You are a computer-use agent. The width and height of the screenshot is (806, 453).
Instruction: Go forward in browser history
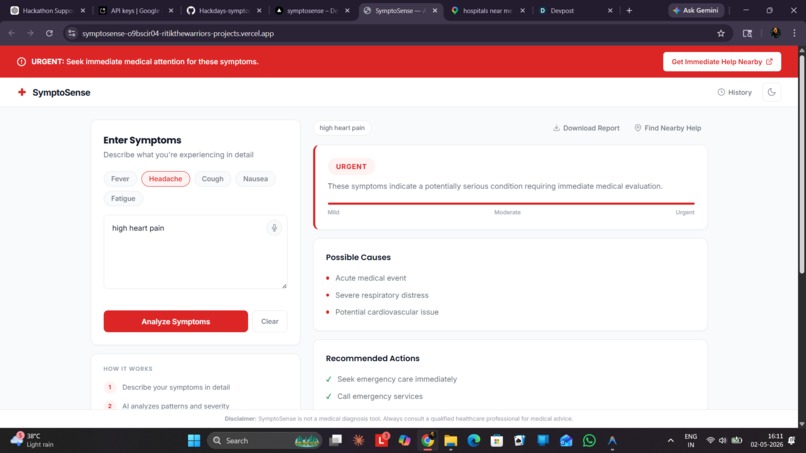click(30, 33)
